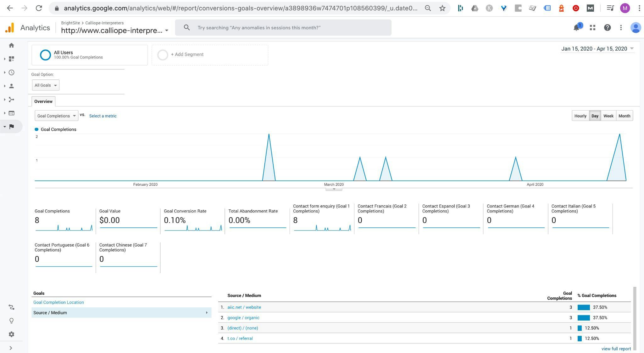Image resolution: width=644 pixels, height=353 pixels.
Task: Click the t.co referral percentage bar
Action: (580, 339)
